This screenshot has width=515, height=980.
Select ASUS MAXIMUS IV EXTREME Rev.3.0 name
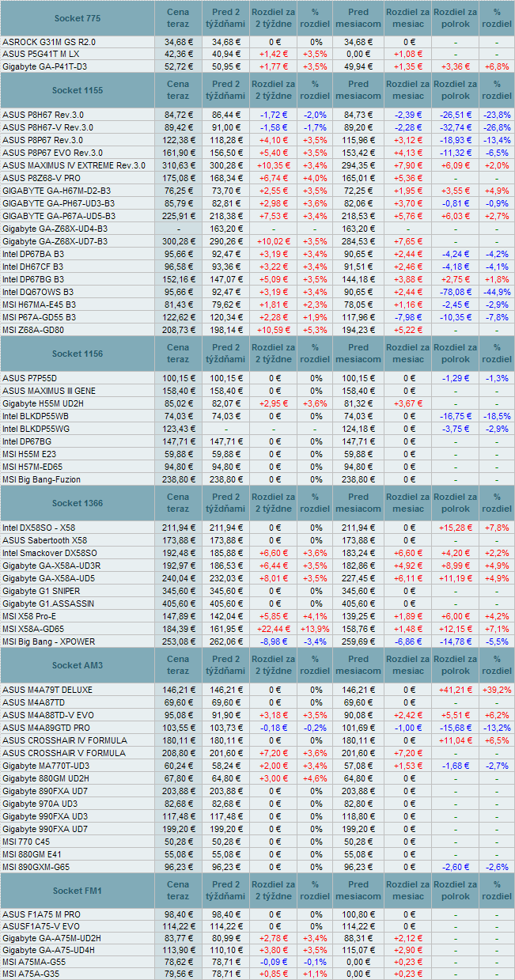[x=74, y=165]
